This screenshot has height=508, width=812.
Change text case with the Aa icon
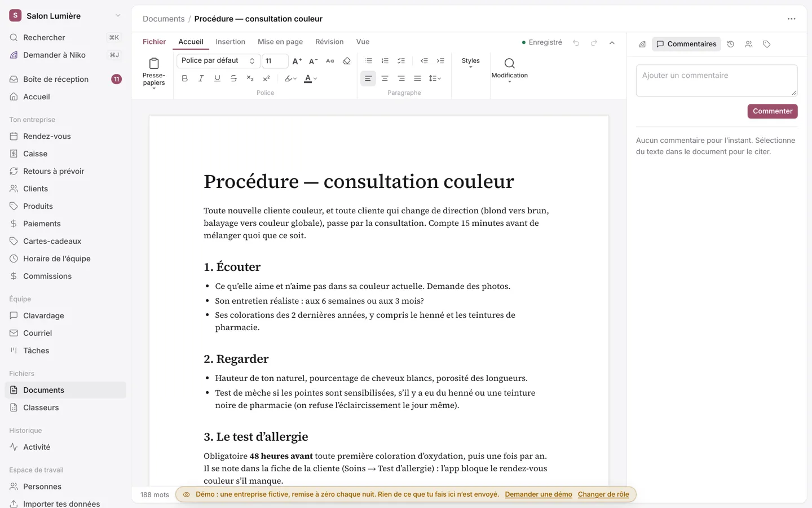click(330, 61)
